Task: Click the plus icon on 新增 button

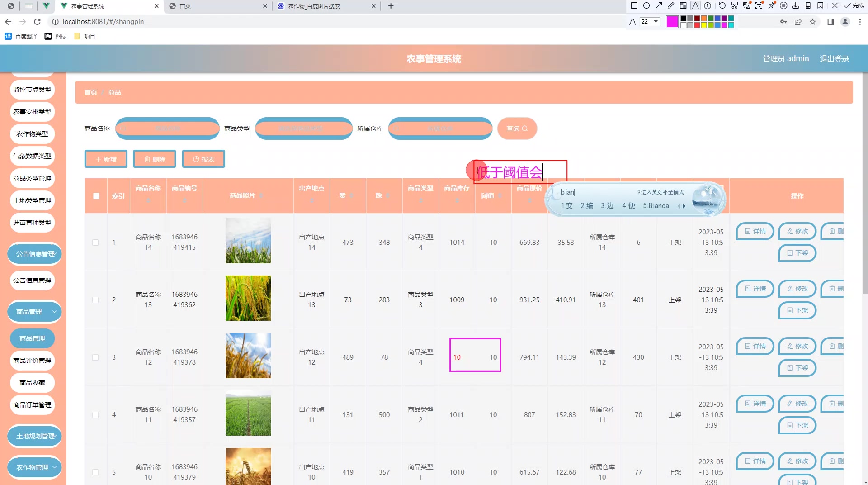Action: coord(99,159)
